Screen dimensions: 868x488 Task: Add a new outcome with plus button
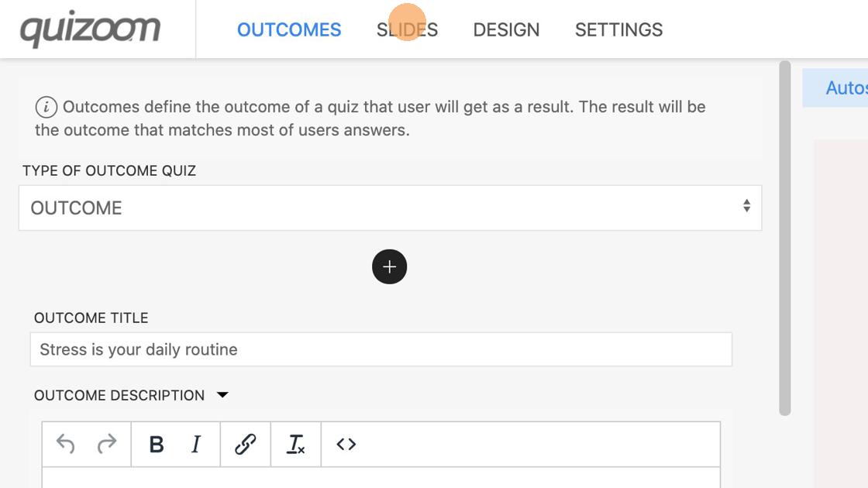[x=389, y=266]
